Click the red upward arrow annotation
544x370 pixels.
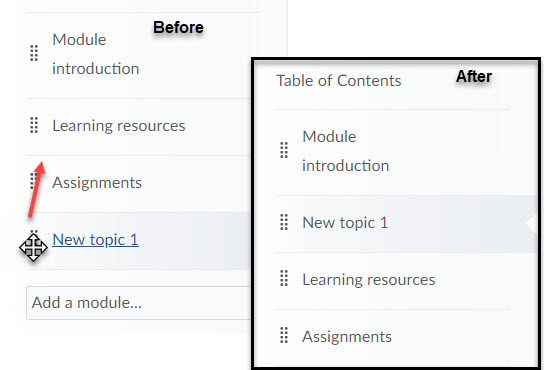click(37, 190)
